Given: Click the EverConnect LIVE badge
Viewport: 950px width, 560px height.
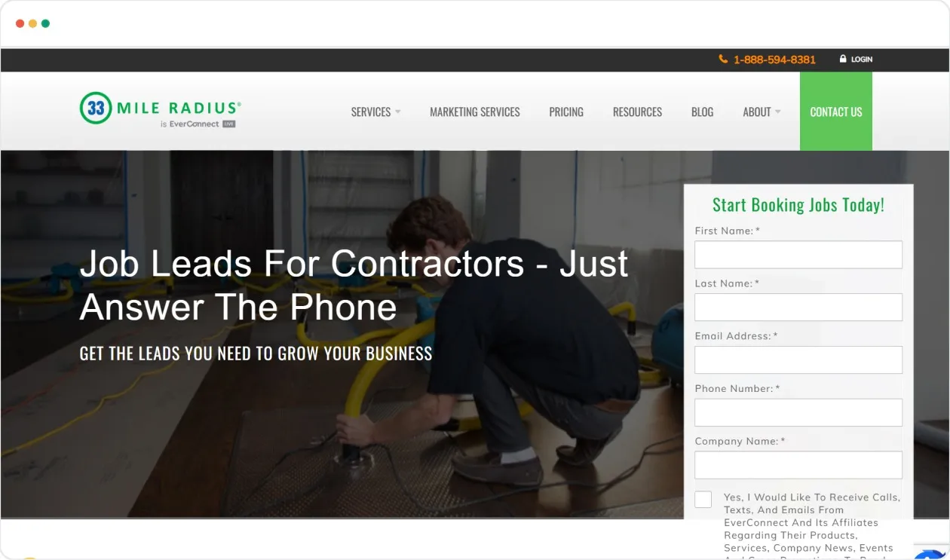Looking at the screenshot, I should click(x=228, y=124).
